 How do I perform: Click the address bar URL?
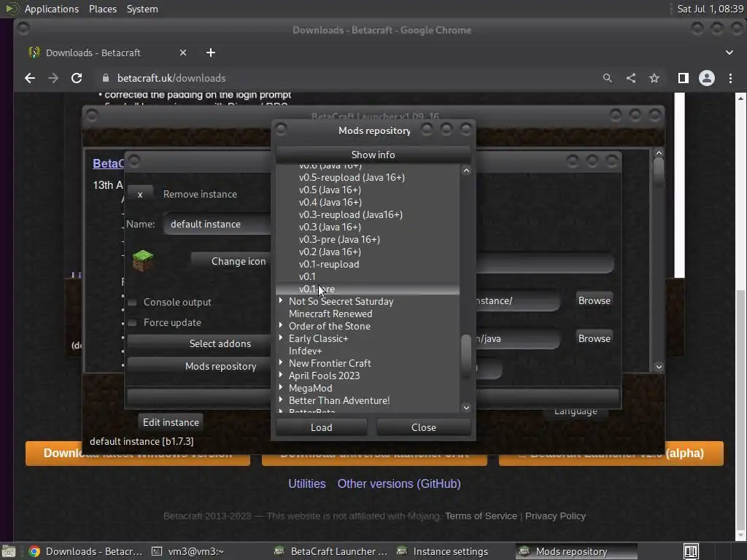(x=171, y=78)
